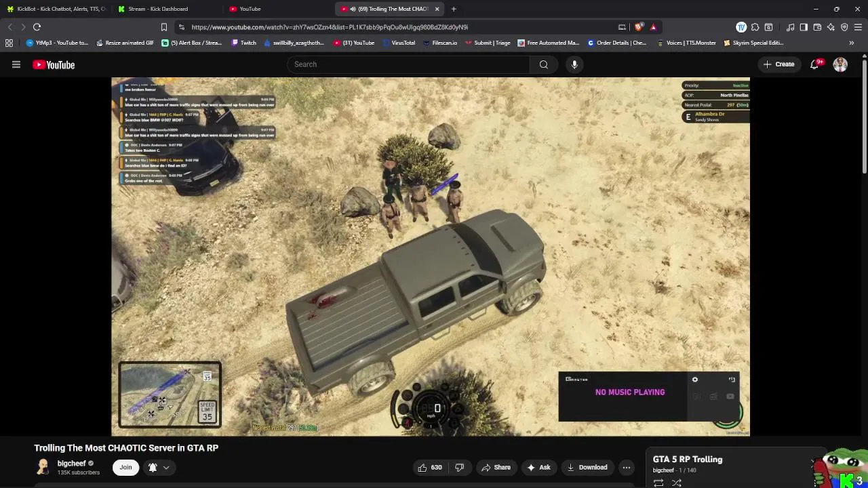Click the Create button
Viewport: 868px width, 488px height.
778,64
